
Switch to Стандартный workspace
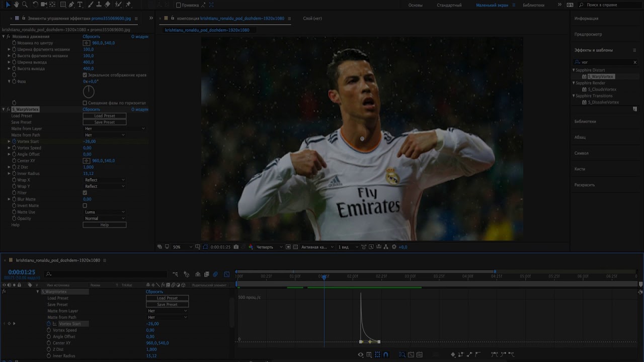click(x=449, y=5)
